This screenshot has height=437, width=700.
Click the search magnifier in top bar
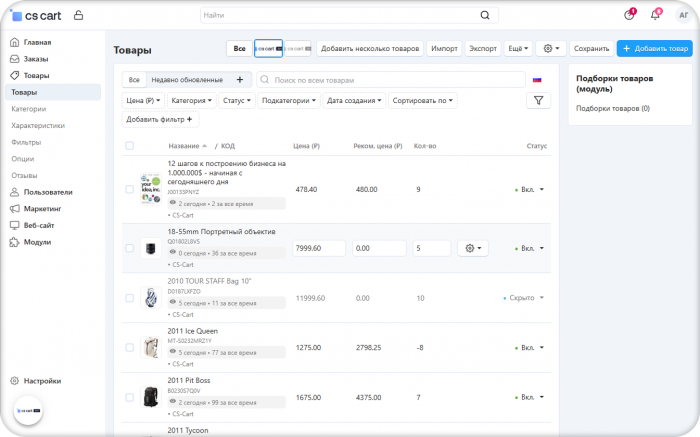point(485,15)
